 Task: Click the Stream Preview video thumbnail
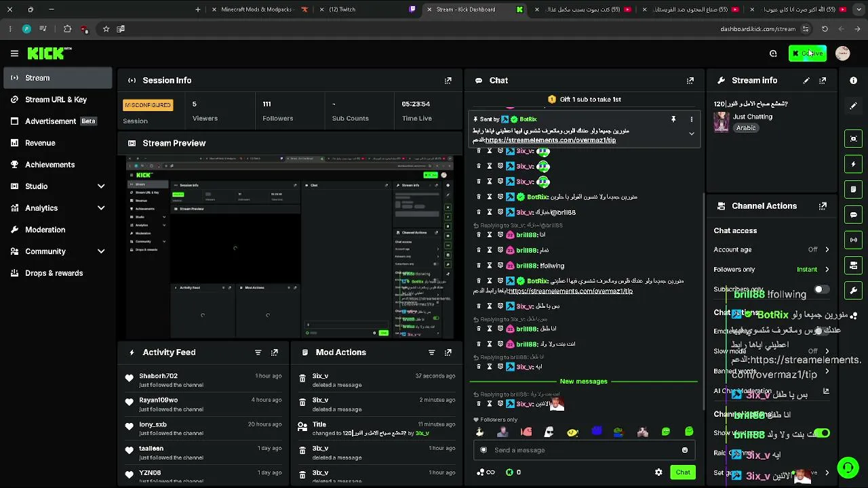[x=290, y=247]
